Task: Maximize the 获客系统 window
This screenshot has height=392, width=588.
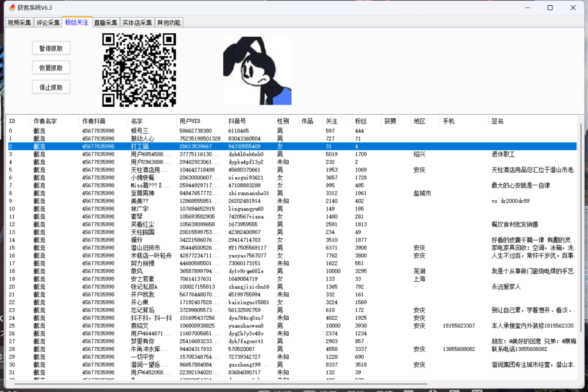Action: (x=550, y=7)
